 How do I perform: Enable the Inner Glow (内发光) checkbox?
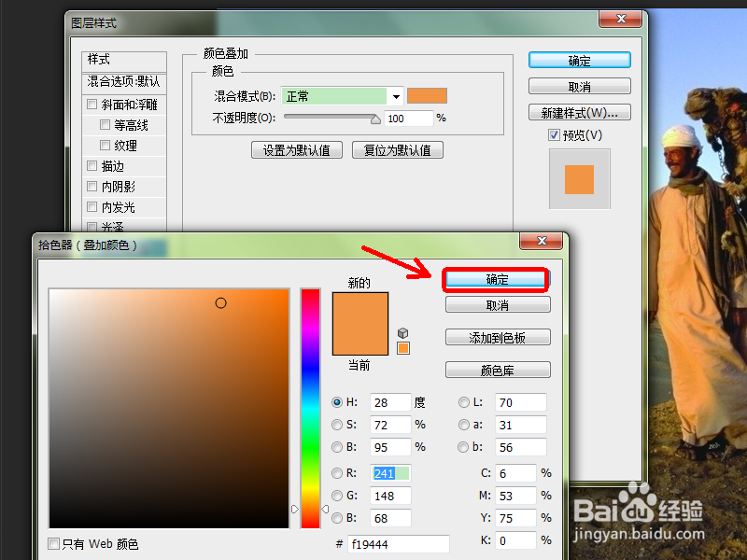pyautogui.click(x=92, y=206)
